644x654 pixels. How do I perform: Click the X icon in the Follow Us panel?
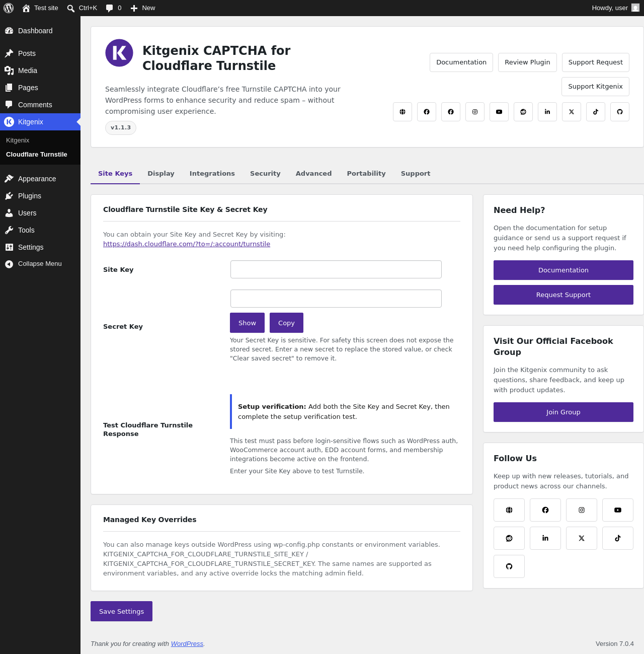pyautogui.click(x=582, y=538)
